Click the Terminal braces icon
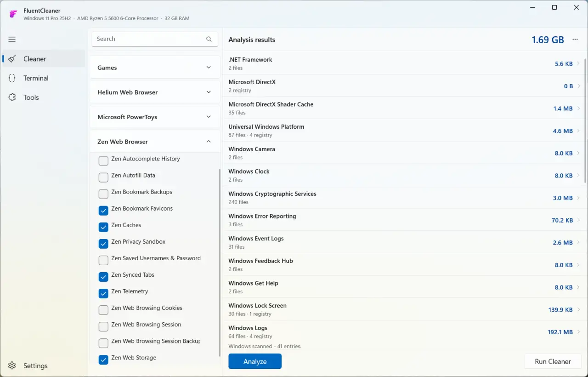Image resolution: width=588 pixels, height=377 pixels. click(12, 78)
